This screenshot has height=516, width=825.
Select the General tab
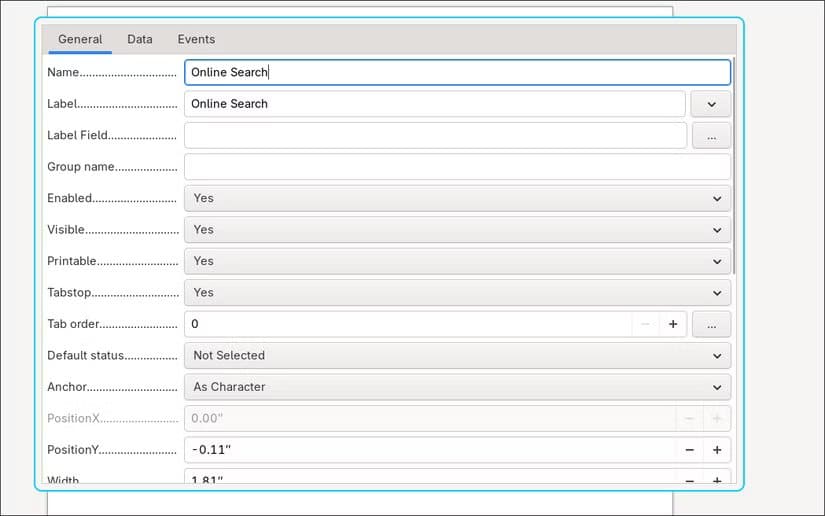(80, 39)
